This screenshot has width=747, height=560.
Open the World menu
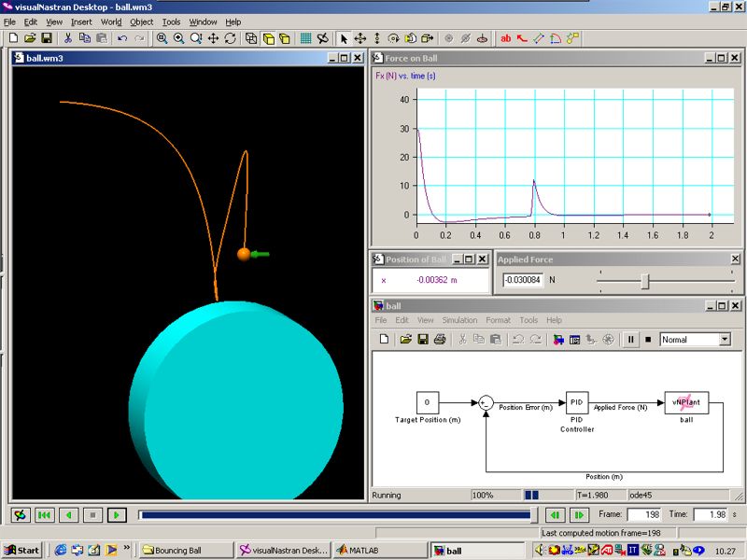[111, 21]
